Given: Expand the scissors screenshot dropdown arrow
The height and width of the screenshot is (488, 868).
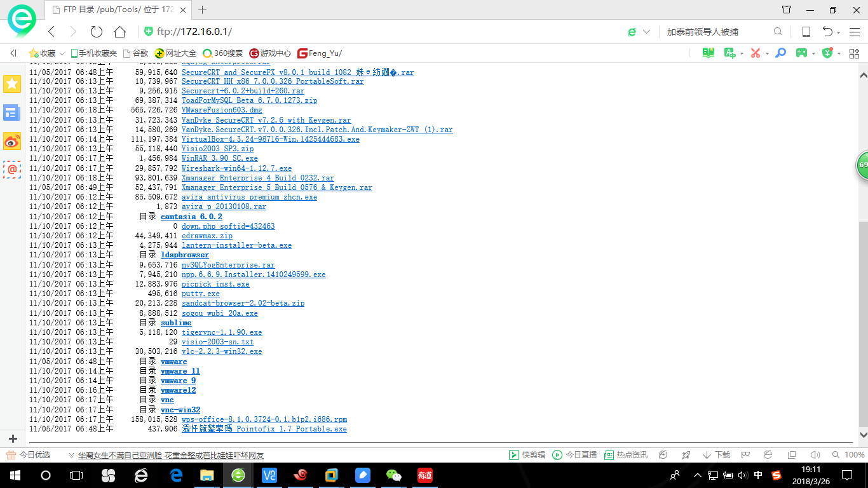Looking at the screenshot, I should pos(767,54).
